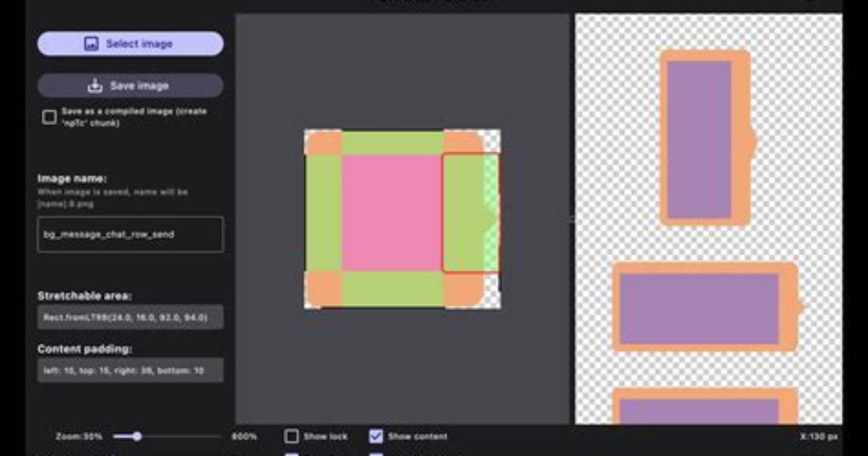Viewport: 868px width, 456px height.
Task: Toggle the Show lock checkbox
Action: click(x=292, y=436)
